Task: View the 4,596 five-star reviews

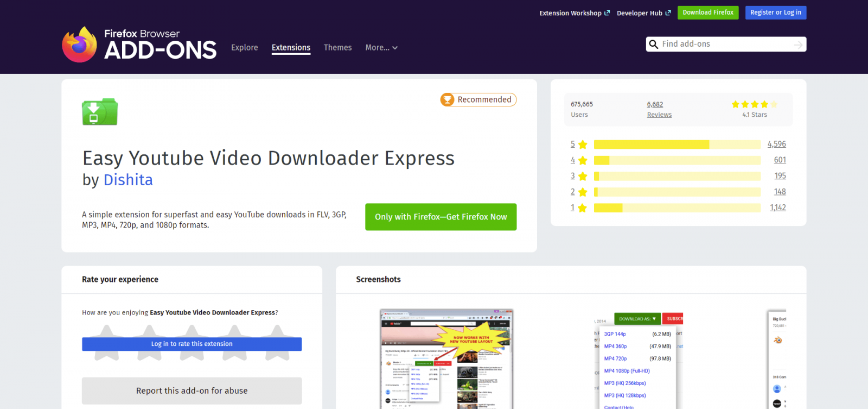Action: click(777, 144)
